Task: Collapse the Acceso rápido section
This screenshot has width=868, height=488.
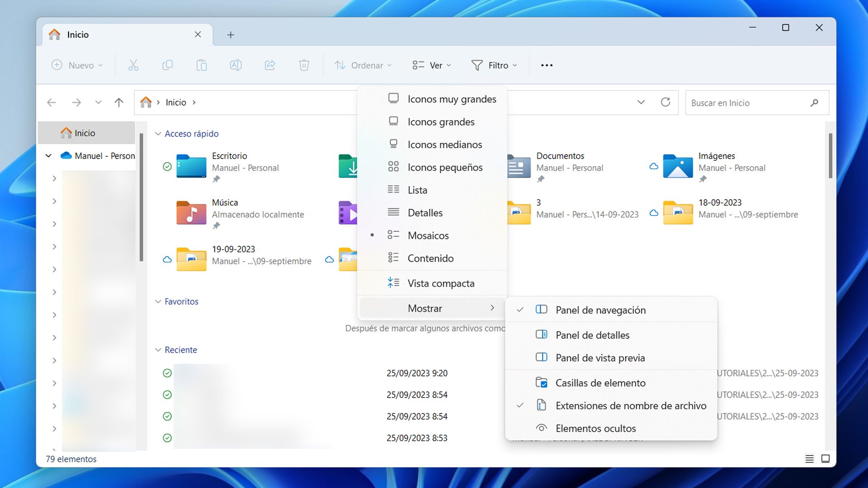Action: (158, 133)
